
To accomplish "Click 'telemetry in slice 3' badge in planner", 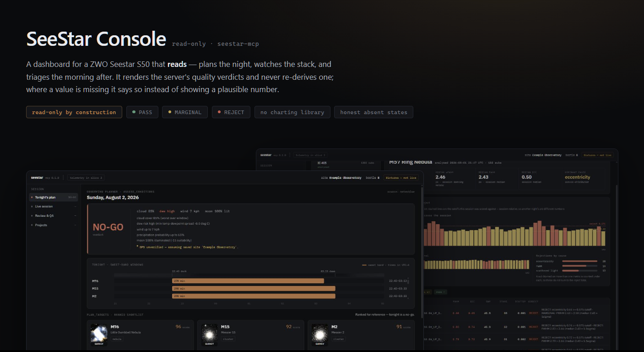I will 86,177.
